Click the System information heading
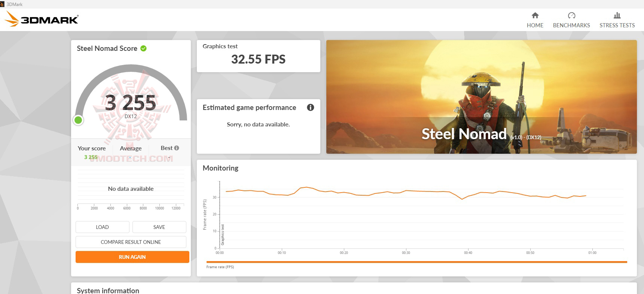Screen dimensions: 644x294 pyautogui.click(x=108, y=291)
